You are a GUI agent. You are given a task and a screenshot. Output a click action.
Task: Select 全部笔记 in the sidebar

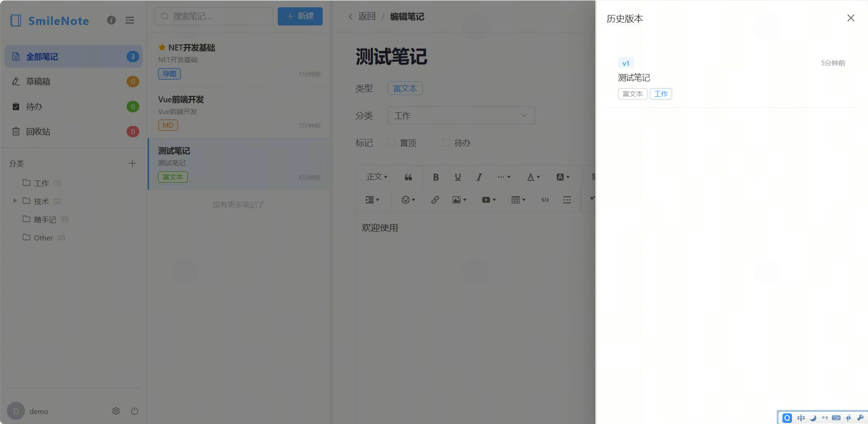coord(74,56)
